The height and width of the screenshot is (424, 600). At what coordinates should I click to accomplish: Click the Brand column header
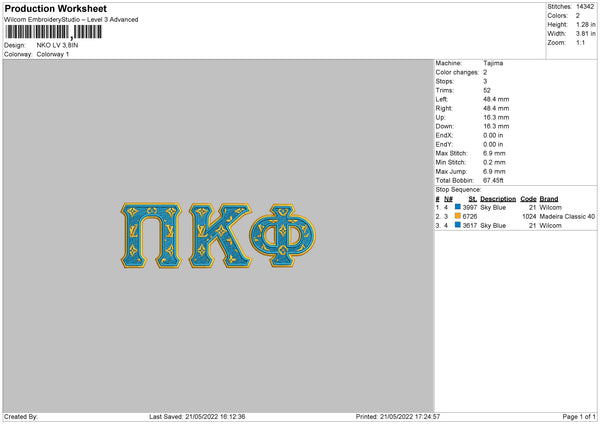point(549,199)
